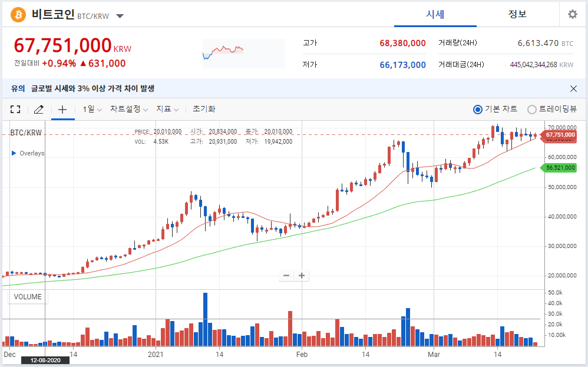
Task: Open settings with the gear icon
Action: pyautogui.click(x=572, y=14)
